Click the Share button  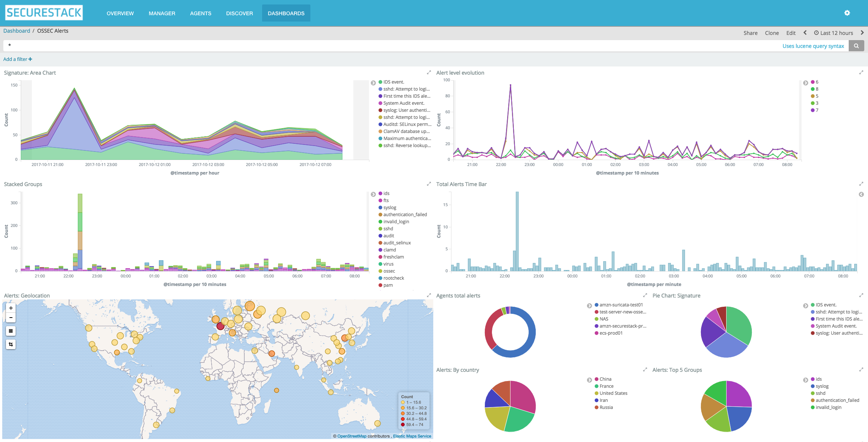[750, 33]
